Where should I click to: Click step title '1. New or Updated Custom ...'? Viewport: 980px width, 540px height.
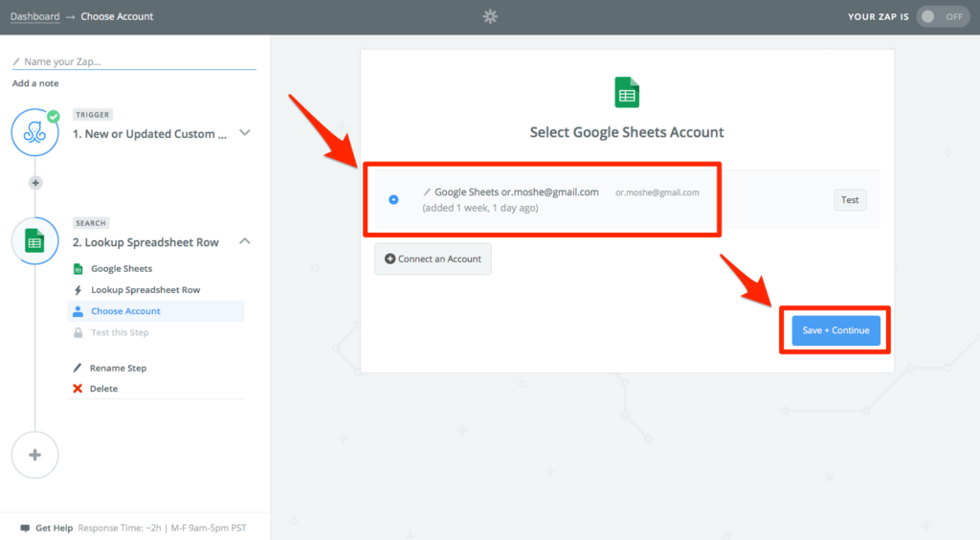click(149, 134)
